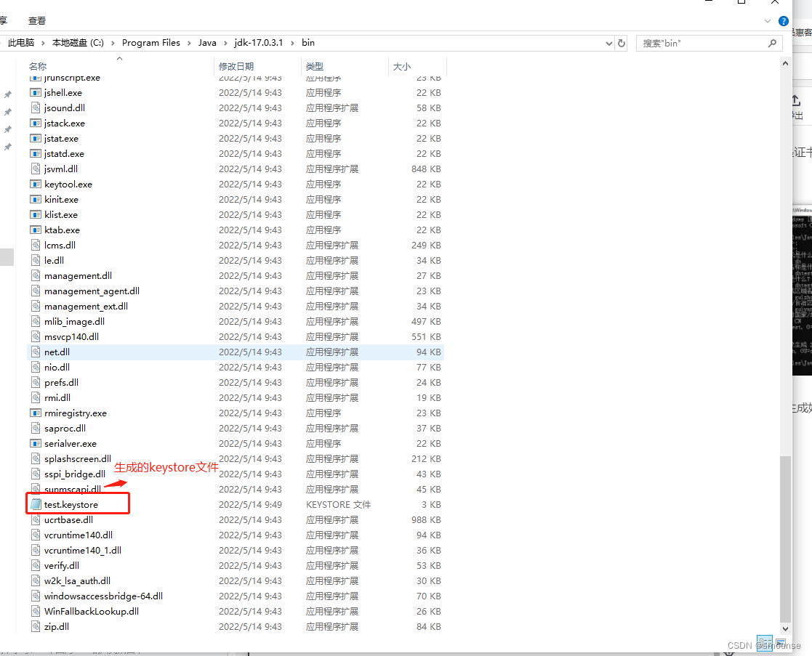
Task: Select the msvcp140.dll file name
Action: point(71,337)
